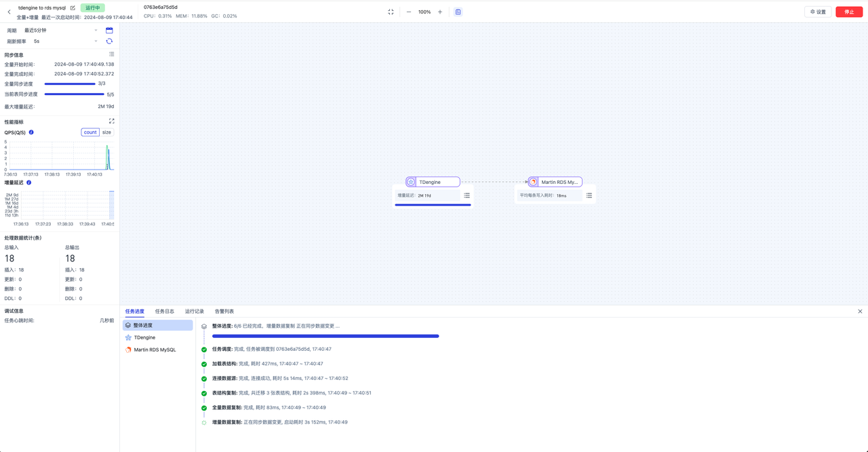Image resolution: width=868 pixels, height=452 pixels.
Task: Click the refresh icon beside the 5s dropdown
Action: [109, 41]
